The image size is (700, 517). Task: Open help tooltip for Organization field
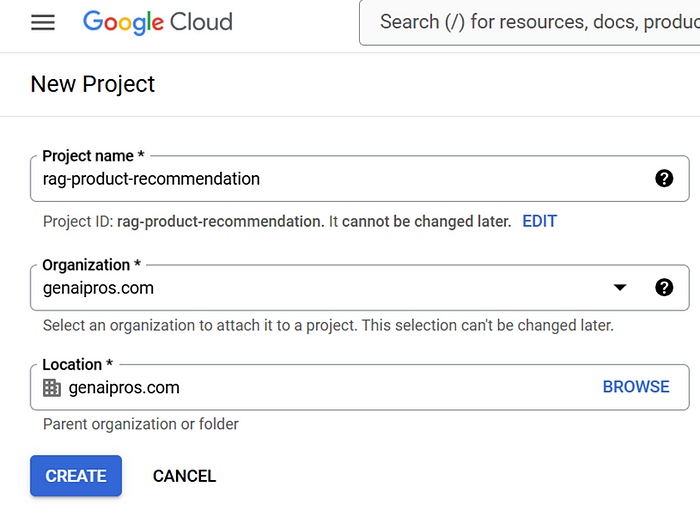pos(664,288)
